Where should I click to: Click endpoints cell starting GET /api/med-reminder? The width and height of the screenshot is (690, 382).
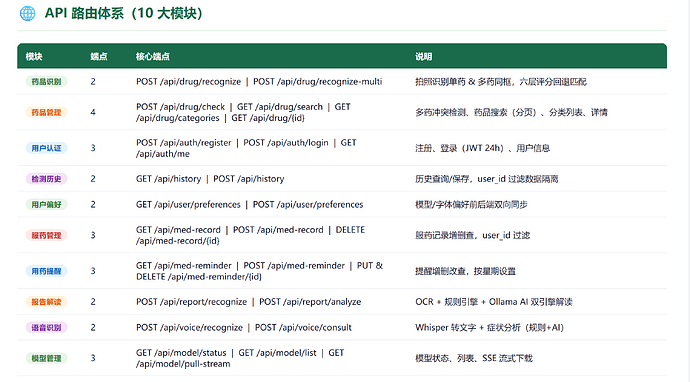260,271
